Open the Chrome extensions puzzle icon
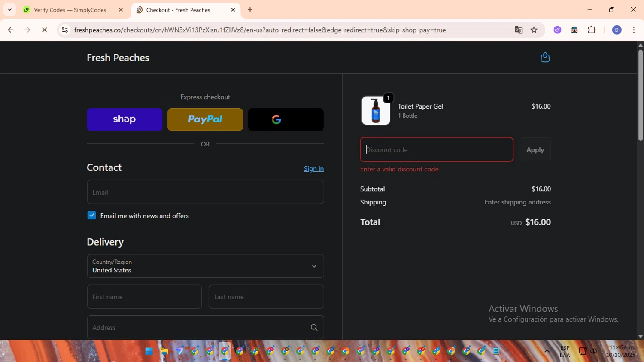The height and width of the screenshot is (362, 644). pos(592,30)
